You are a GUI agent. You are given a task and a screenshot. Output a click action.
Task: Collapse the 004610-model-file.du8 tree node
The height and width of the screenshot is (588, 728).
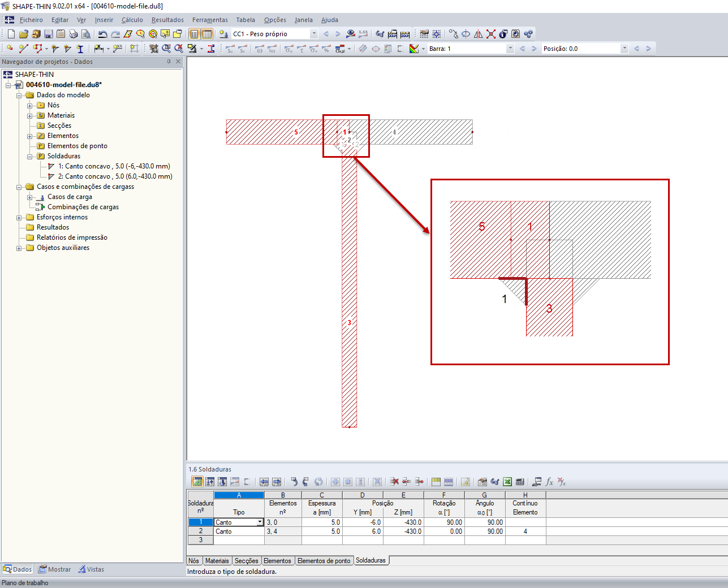tap(8, 85)
